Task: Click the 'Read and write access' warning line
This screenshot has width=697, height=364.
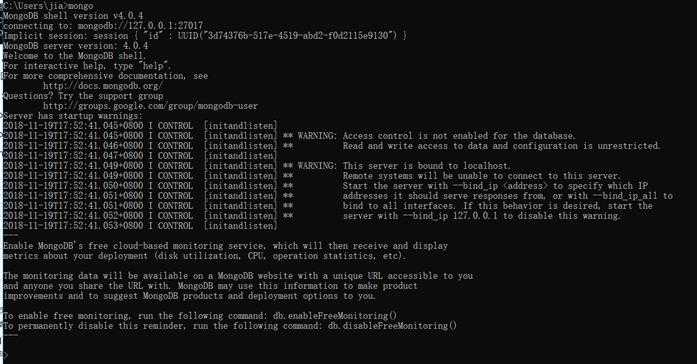Action: tap(501, 146)
